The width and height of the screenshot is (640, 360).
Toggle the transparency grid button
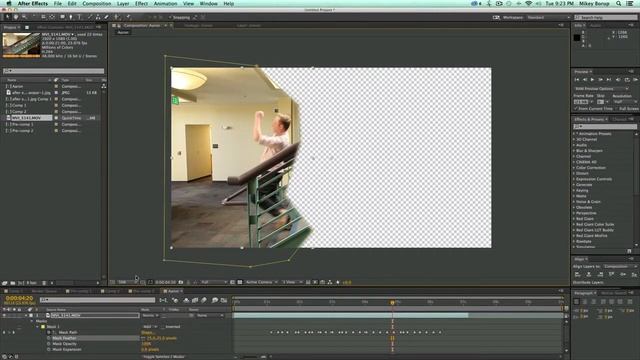point(240,282)
